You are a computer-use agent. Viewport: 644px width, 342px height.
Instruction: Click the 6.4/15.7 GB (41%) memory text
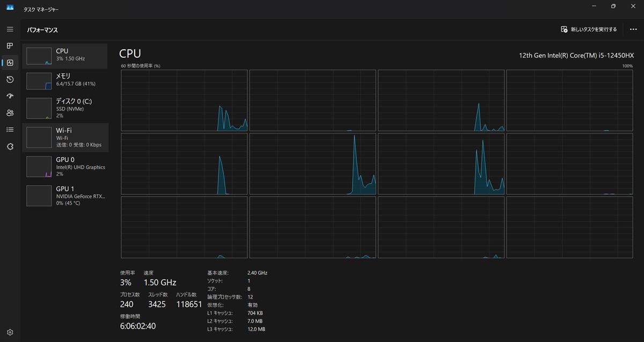(x=76, y=84)
